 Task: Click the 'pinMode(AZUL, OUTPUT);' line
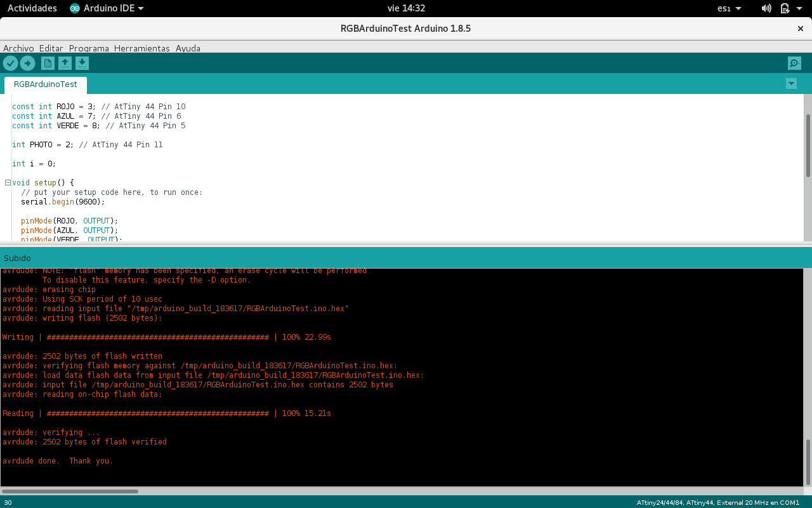tap(69, 231)
